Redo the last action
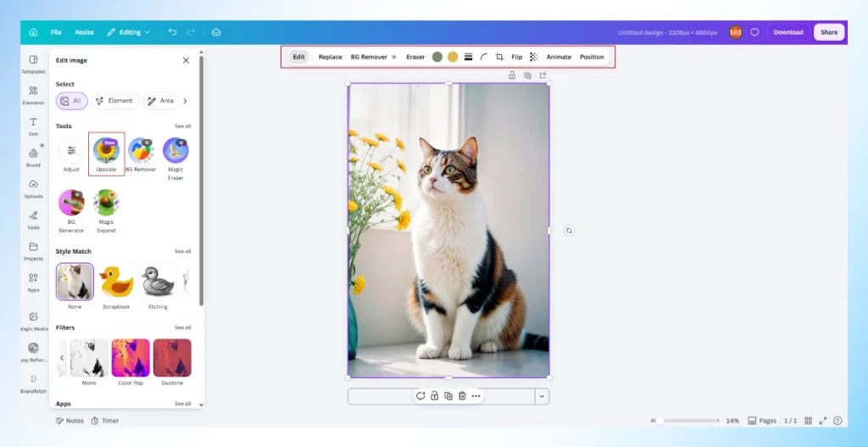 (x=191, y=32)
